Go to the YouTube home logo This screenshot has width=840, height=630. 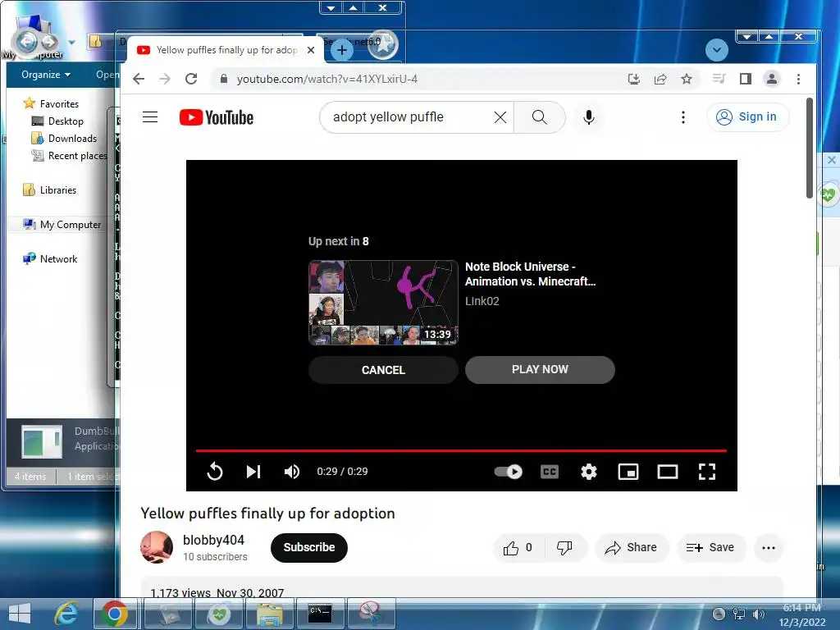[x=217, y=117]
